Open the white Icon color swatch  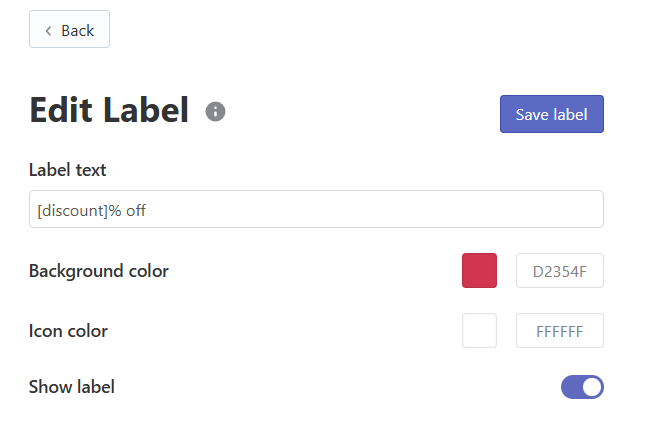pos(479,331)
